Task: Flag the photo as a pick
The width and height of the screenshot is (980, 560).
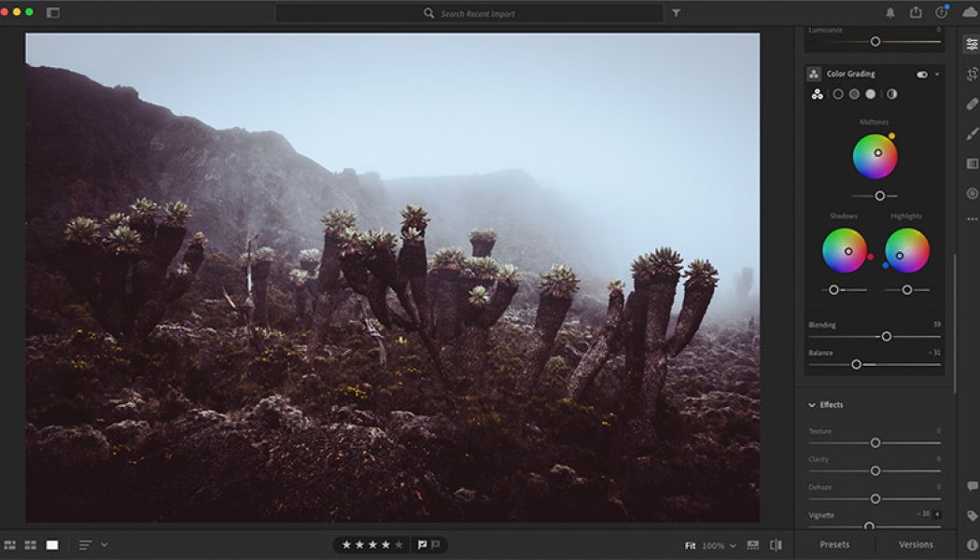Action: pos(422,542)
